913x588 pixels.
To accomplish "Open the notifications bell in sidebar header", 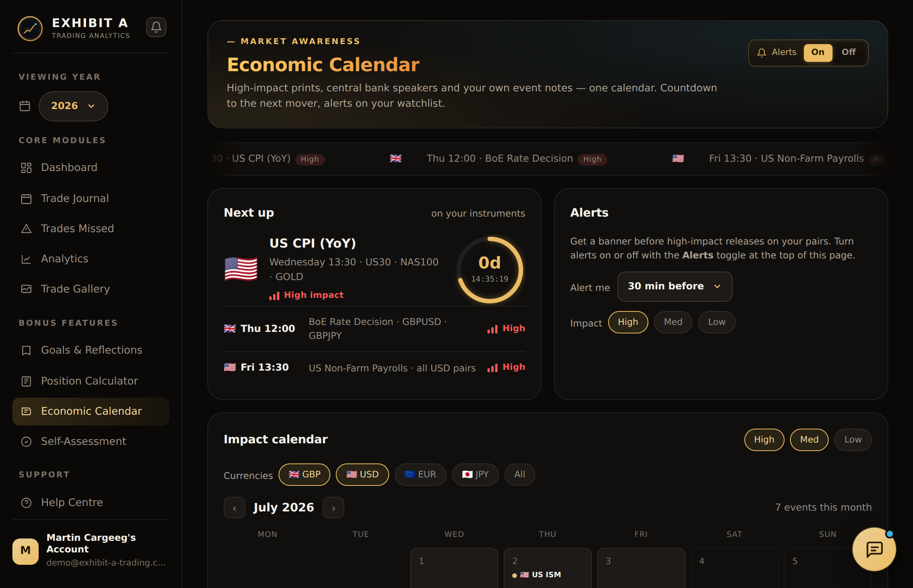I will point(156,27).
